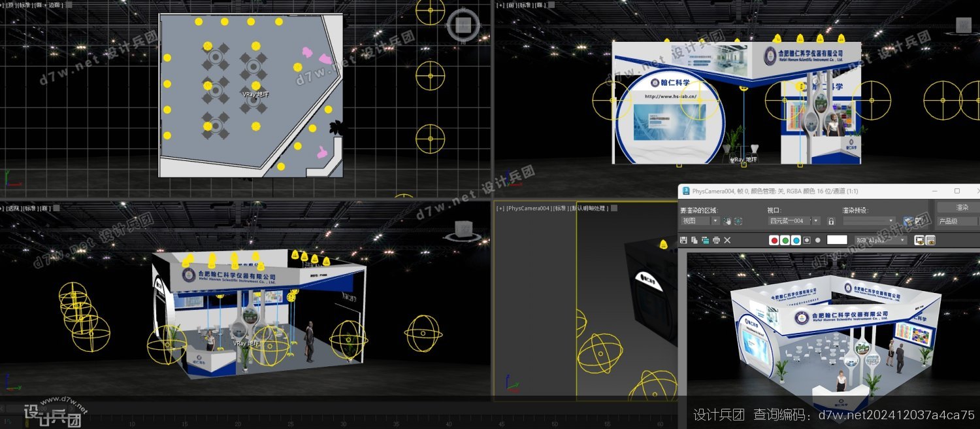Open the [默认明暗处理] shading menu
Screen dimensions: 980x429
coord(589,208)
